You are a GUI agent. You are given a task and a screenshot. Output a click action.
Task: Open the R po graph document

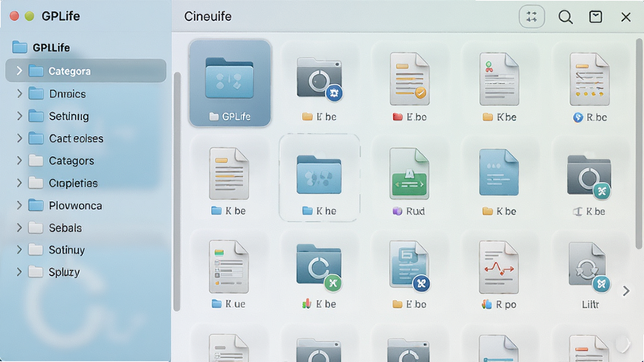499,267
